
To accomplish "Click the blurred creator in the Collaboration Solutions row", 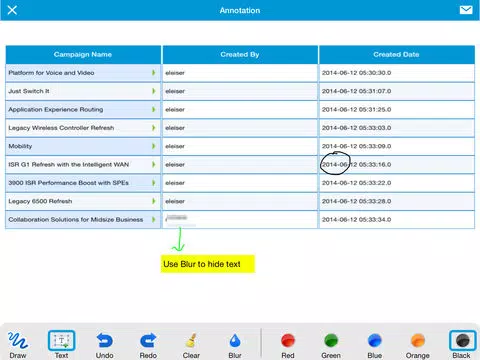I will [176, 218].
